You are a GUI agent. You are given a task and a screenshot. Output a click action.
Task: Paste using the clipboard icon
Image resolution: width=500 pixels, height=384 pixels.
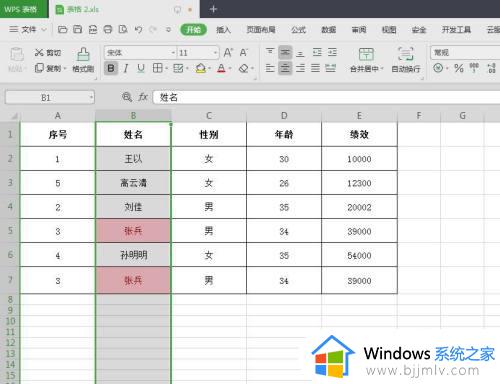pyautogui.click(x=17, y=55)
